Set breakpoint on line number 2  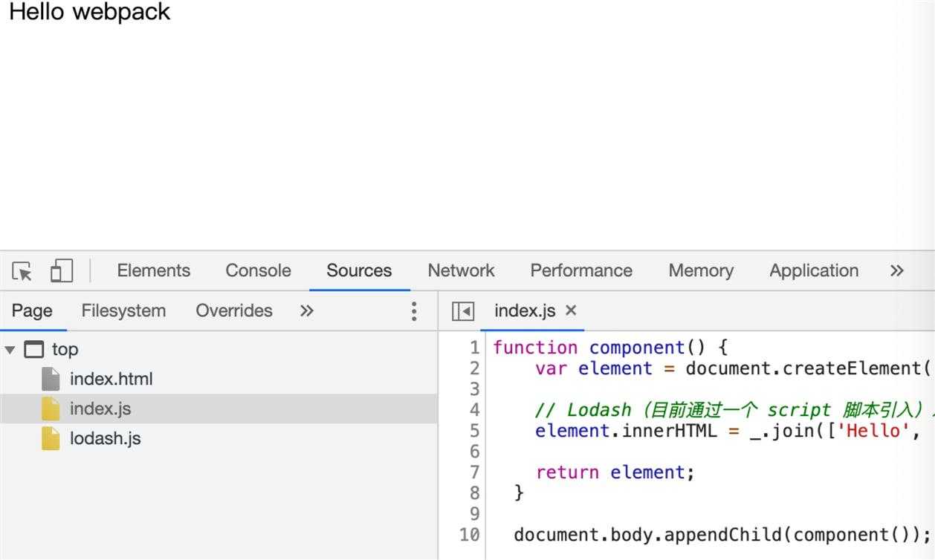pyautogui.click(x=474, y=368)
